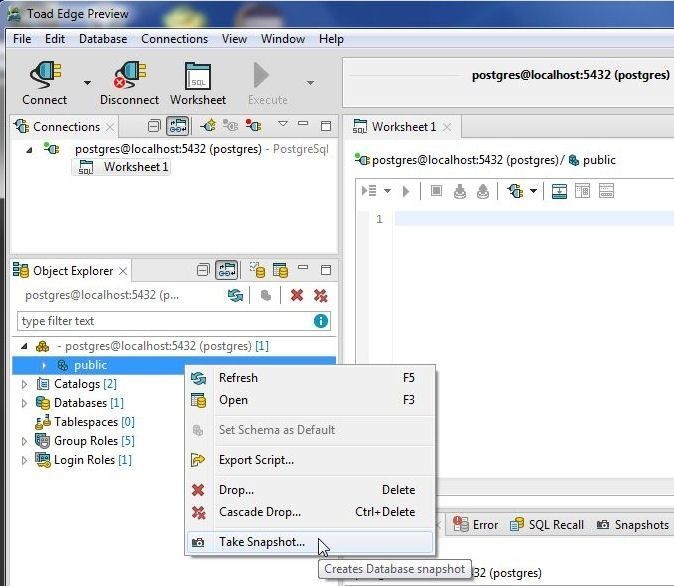
Task: Click the checklist database icon in Object Explorer
Action: (x=257, y=270)
